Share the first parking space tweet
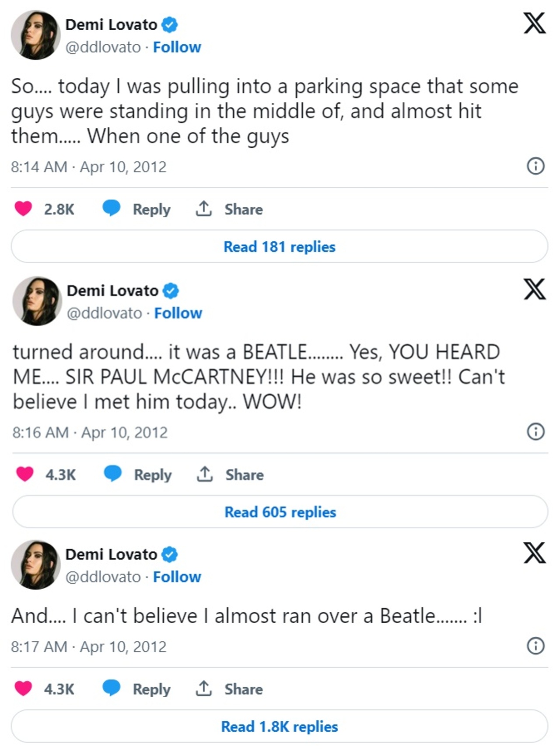 coord(229,209)
